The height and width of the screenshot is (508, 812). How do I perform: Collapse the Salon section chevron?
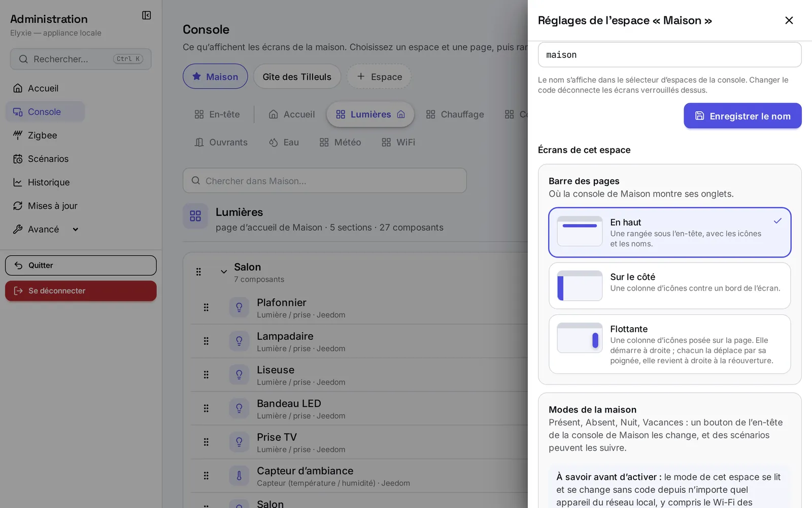[x=224, y=272]
